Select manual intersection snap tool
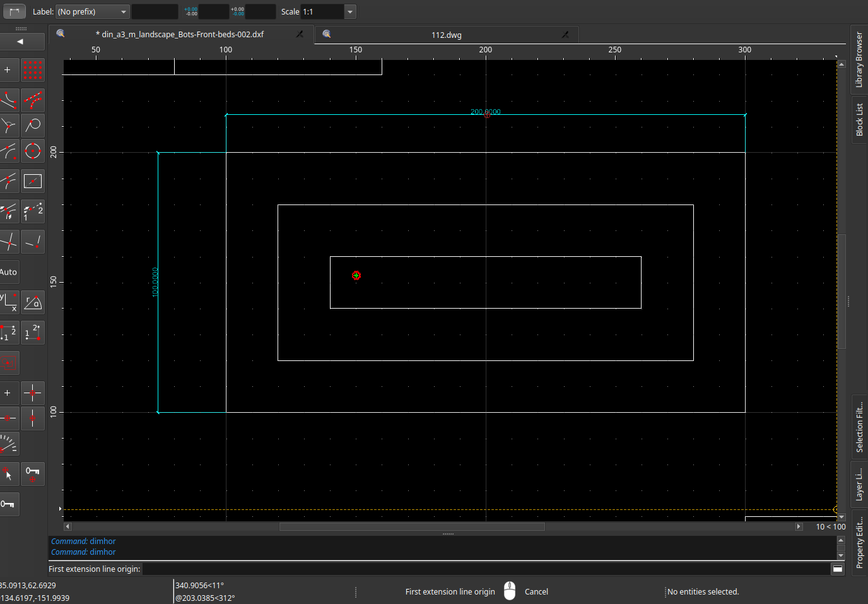 pyautogui.click(x=33, y=242)
